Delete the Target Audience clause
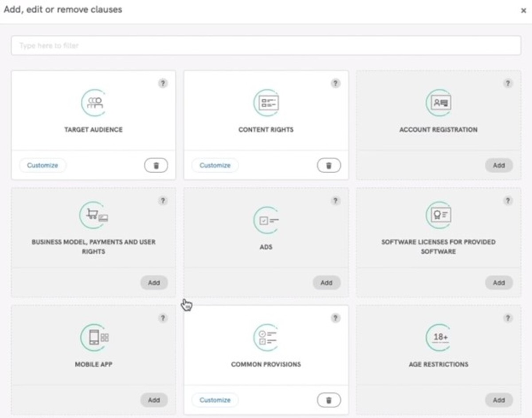The height and width of the screenshot is (418, 532). click(156, 166)
